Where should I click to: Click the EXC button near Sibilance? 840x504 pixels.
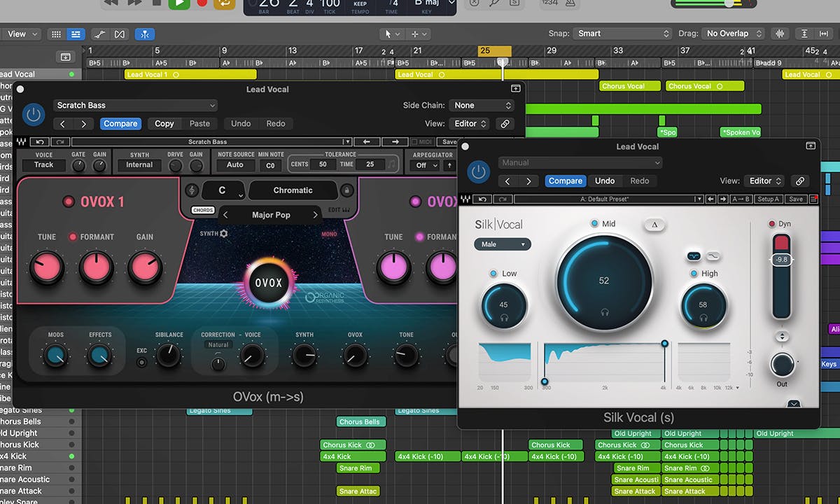[x=142, y=362]
